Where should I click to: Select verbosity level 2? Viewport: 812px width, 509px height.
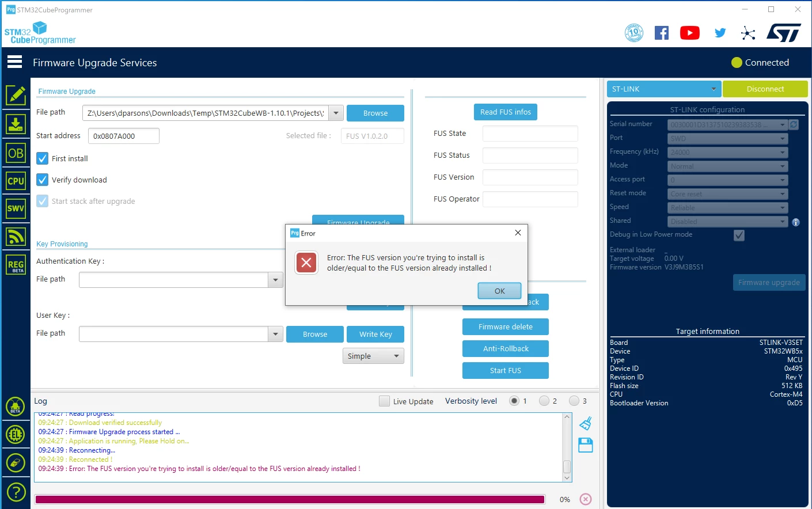tap(544, 401)
